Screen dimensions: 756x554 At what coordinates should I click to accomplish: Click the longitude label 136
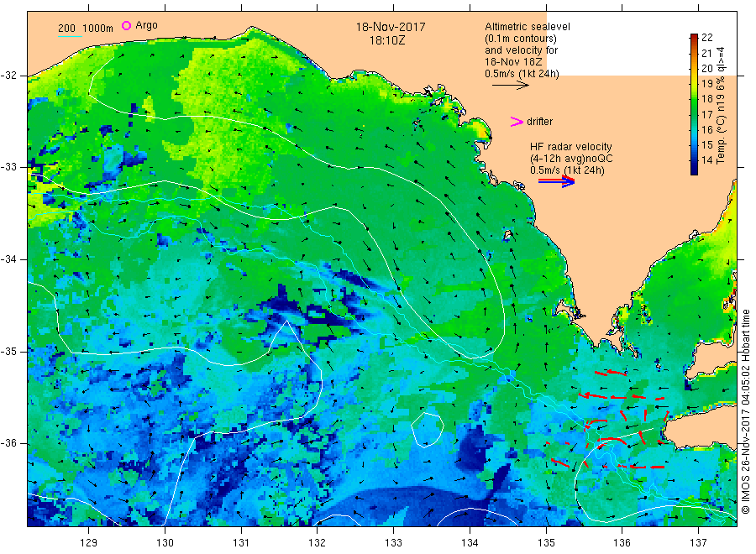click(x=622, y=543)
